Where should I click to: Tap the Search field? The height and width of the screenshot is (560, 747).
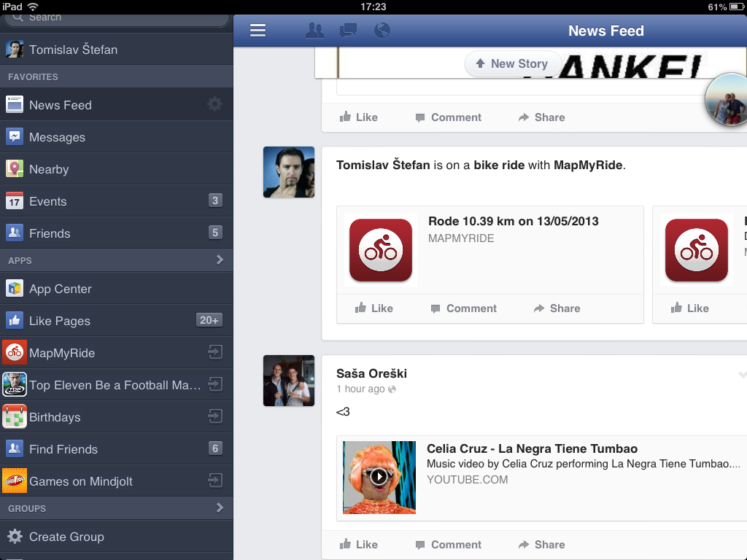pos(117,19)
